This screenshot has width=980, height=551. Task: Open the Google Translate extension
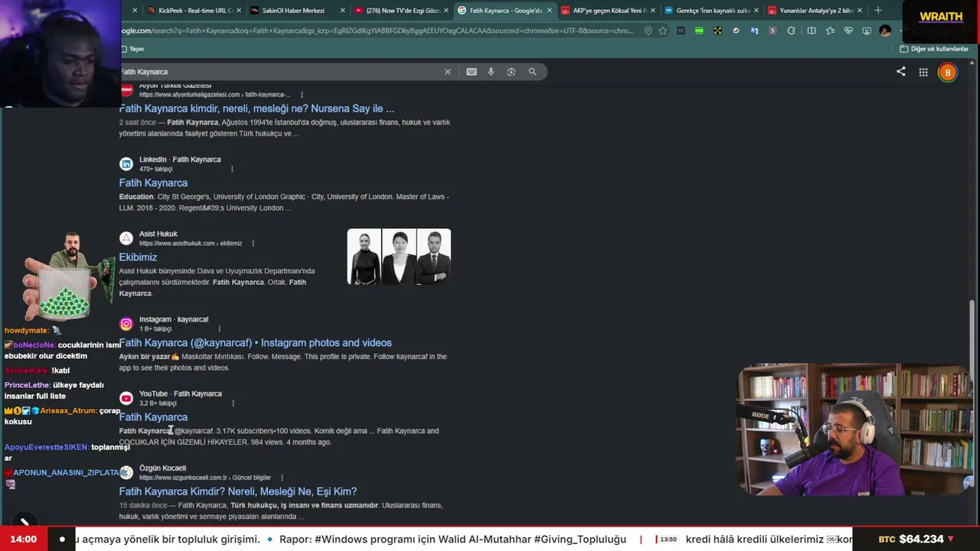coord(754,31)
